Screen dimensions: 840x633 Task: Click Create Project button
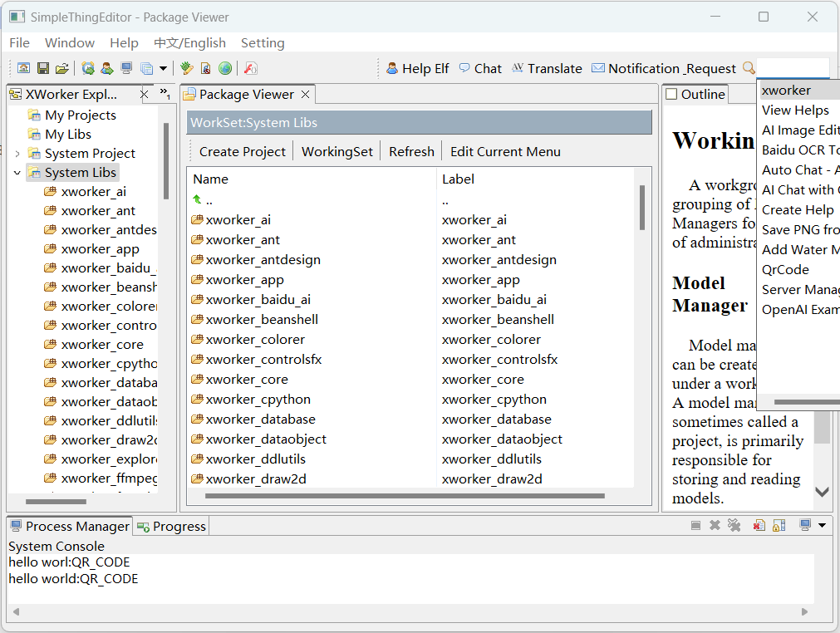(242, 151)
